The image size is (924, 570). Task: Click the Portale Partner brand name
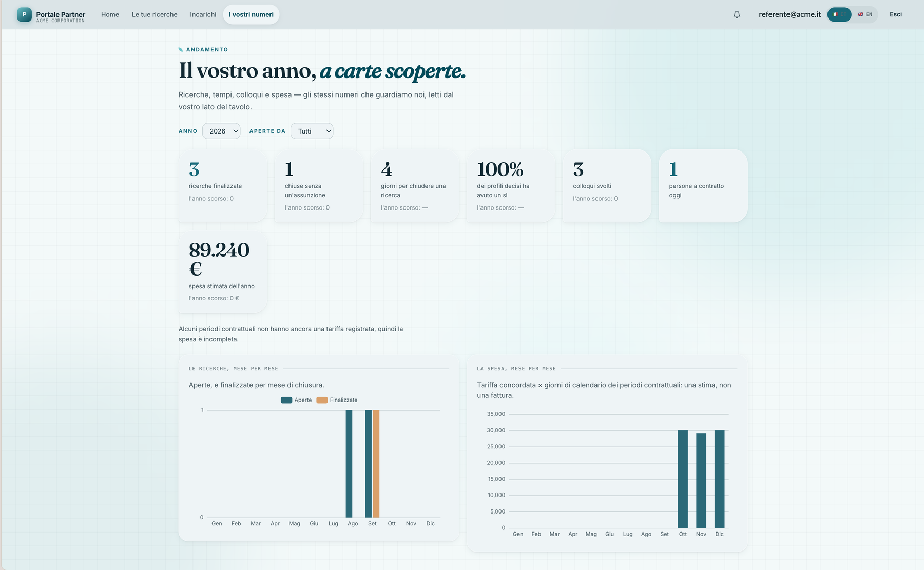pyautogui.click(x=61, y=14)
